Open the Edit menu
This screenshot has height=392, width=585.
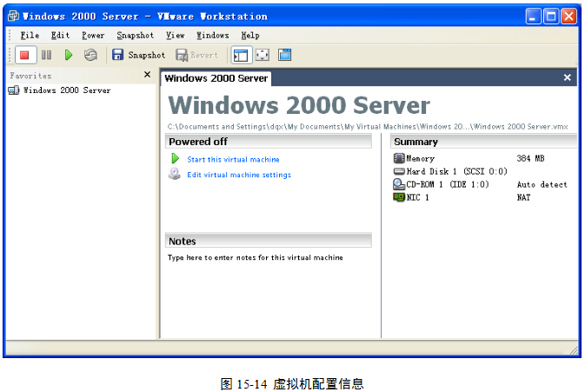(60, 36)
